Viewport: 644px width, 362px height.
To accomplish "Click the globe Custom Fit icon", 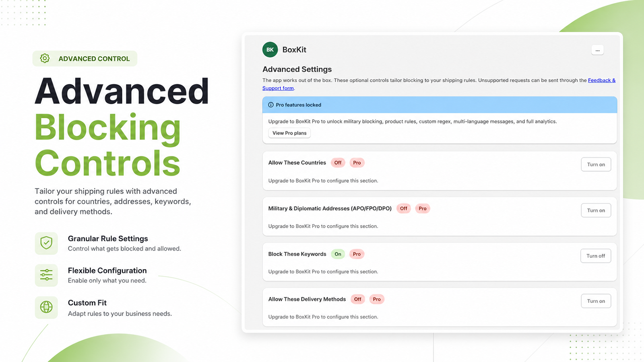I will (x=46, y=307).
